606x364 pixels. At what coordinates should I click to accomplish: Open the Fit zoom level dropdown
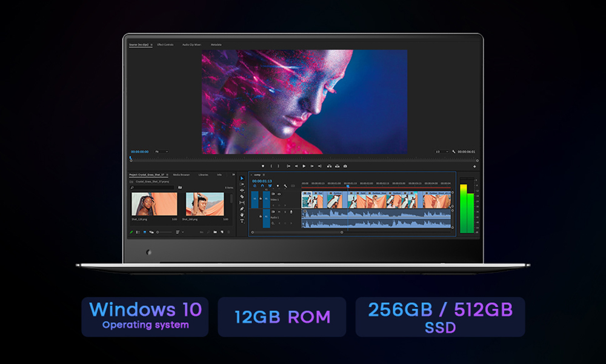coord(161,151)
